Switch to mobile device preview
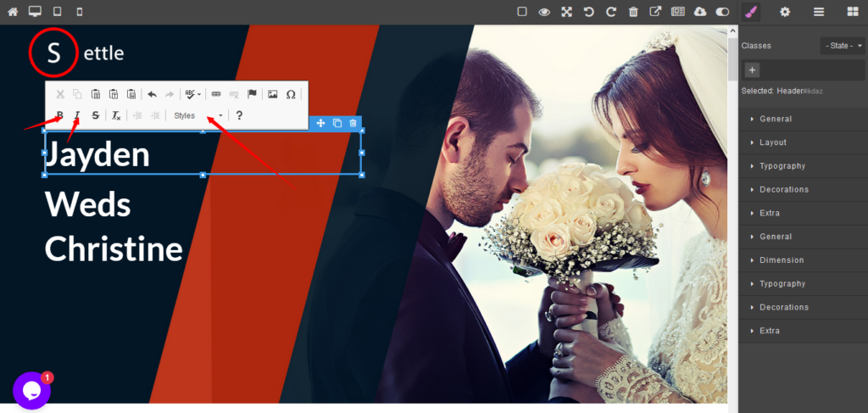868x413 pixels. tap(80, 12)
